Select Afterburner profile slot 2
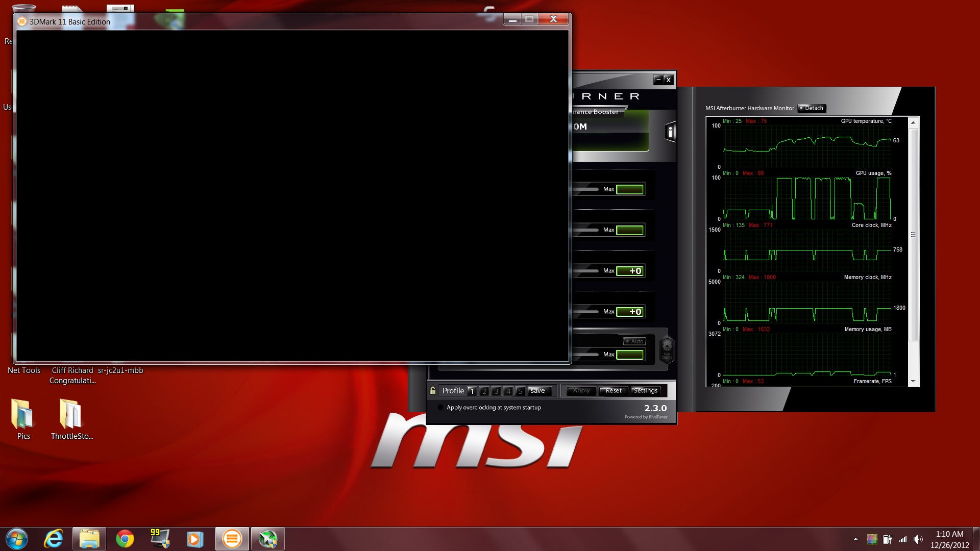The image size is (980, 551). pos(484,391)
